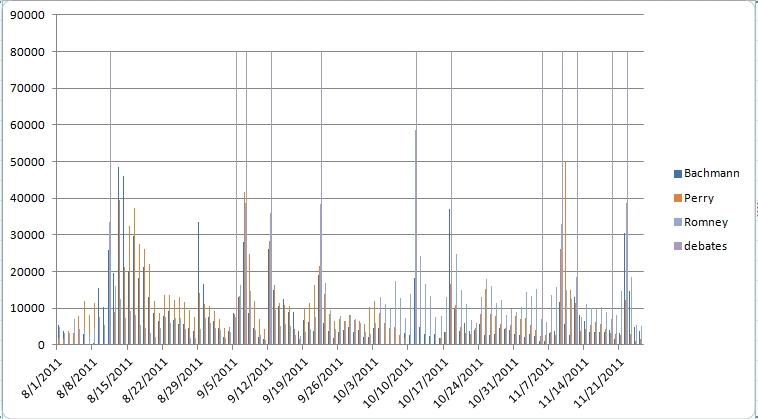Click the 40000 y-axis label
Viewport: 758px width, 419px height.
click(x=27, y=199)
